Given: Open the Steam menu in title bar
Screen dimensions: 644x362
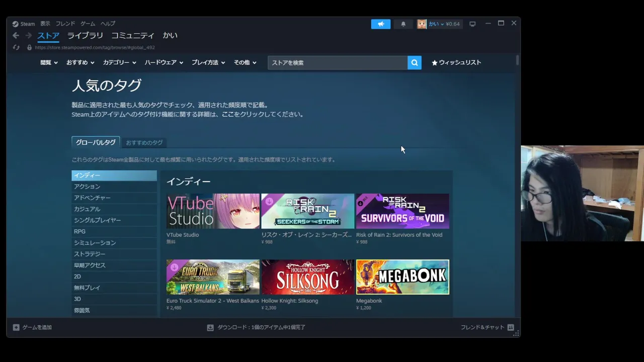Looking at the screenshot, I should 28,24.
